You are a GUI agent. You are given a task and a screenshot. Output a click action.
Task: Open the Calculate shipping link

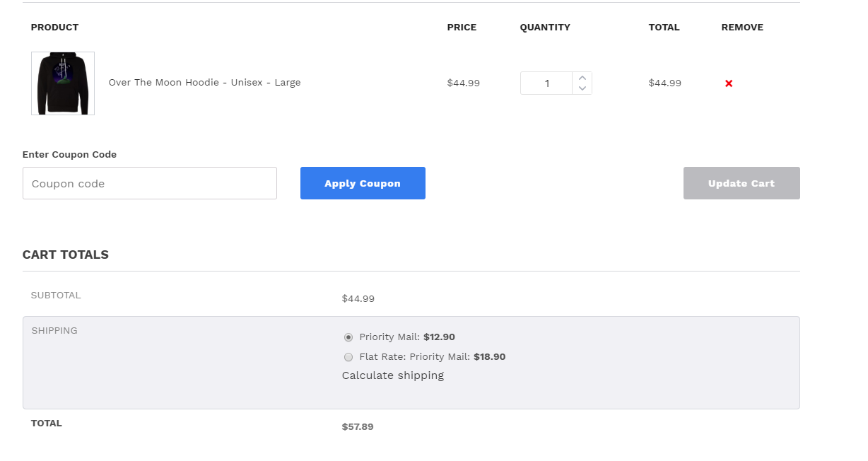click(x=393, y=375)
